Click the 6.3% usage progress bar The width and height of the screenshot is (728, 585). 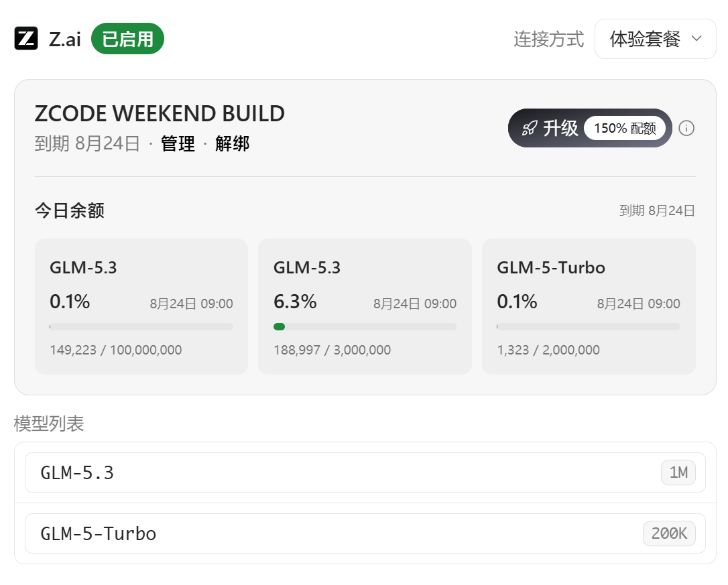point(365,327)
